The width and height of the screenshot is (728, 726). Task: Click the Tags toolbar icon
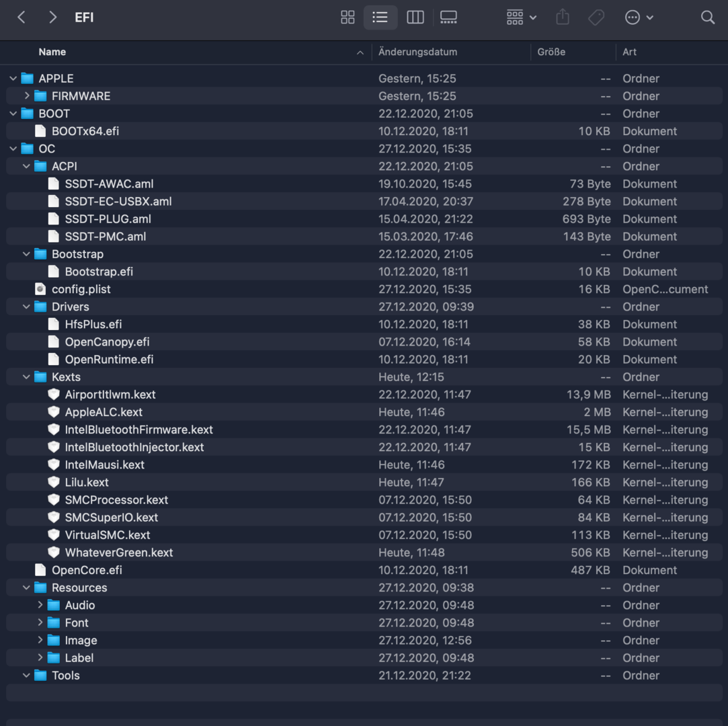(596, 17)
